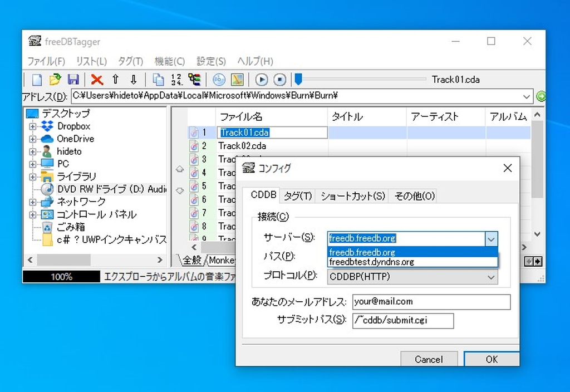This screenshot has width=570, height=392.
Task: Select the CD lookup icon on the toolbar
Action: (219, 80)
